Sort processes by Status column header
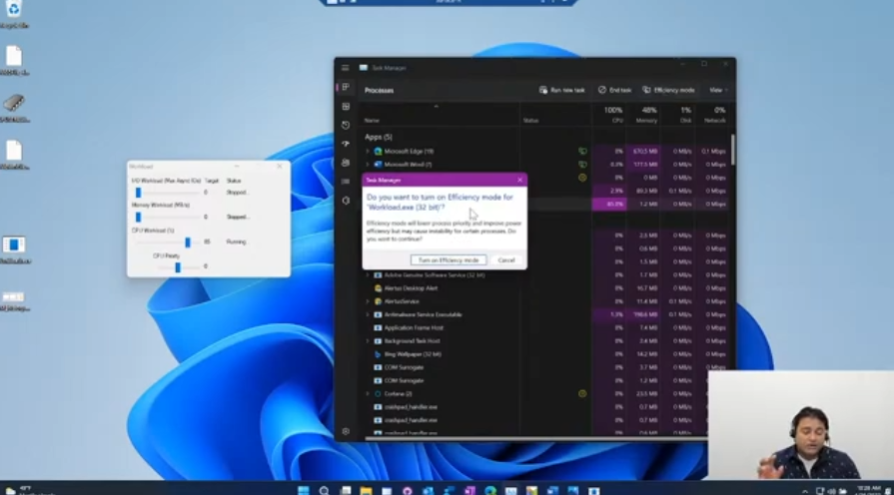The height and width of the screenshot is (495, 894). [531, 120]
